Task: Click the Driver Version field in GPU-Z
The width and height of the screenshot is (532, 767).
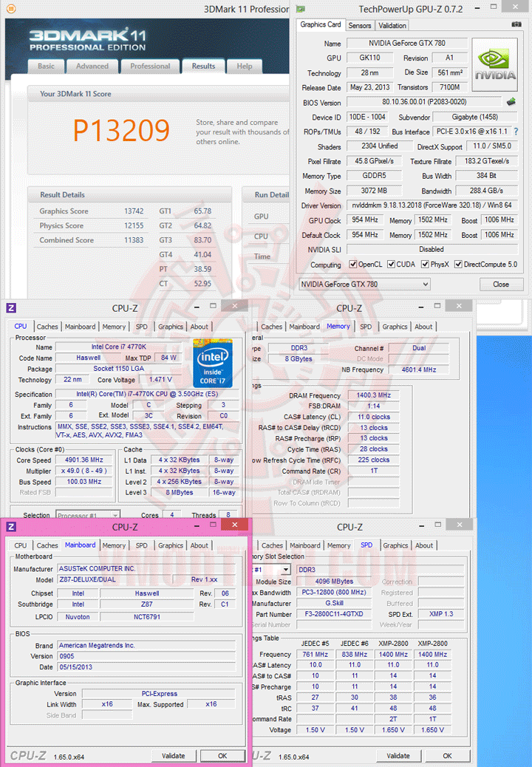Action: [432, 205]
